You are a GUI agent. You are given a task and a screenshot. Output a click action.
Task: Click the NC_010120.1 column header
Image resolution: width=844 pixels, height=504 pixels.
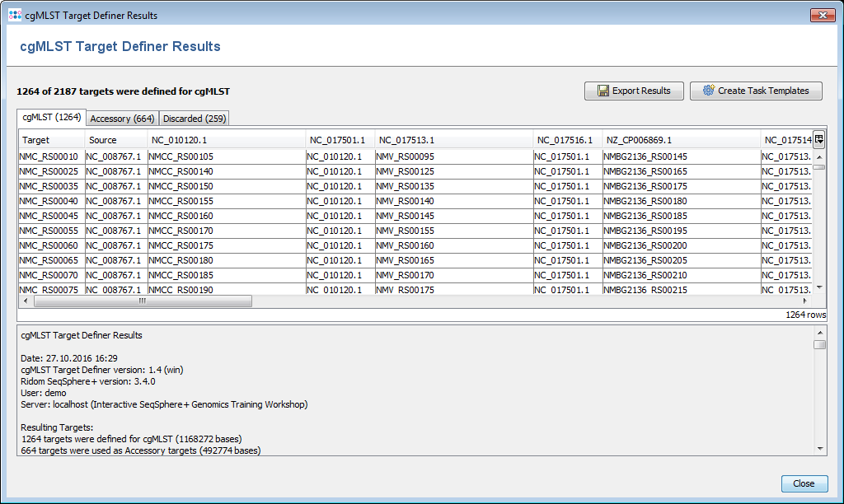coord(227,140)
